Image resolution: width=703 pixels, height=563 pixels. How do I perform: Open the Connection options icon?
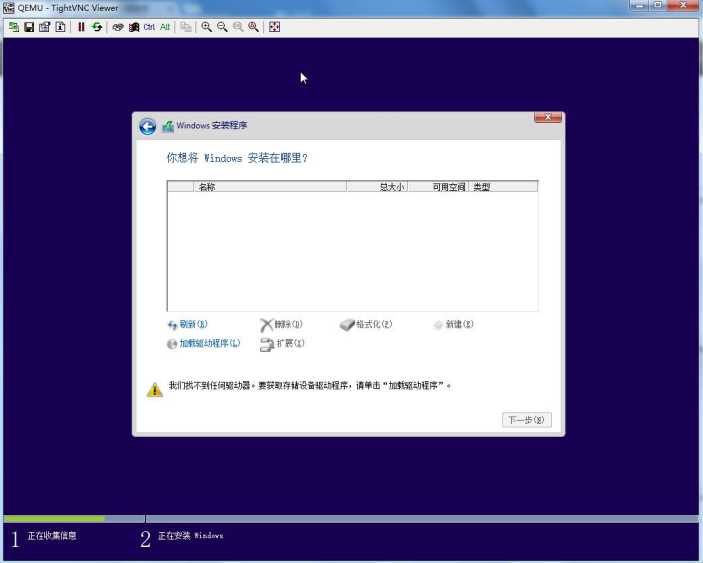(x=44, y=27)
